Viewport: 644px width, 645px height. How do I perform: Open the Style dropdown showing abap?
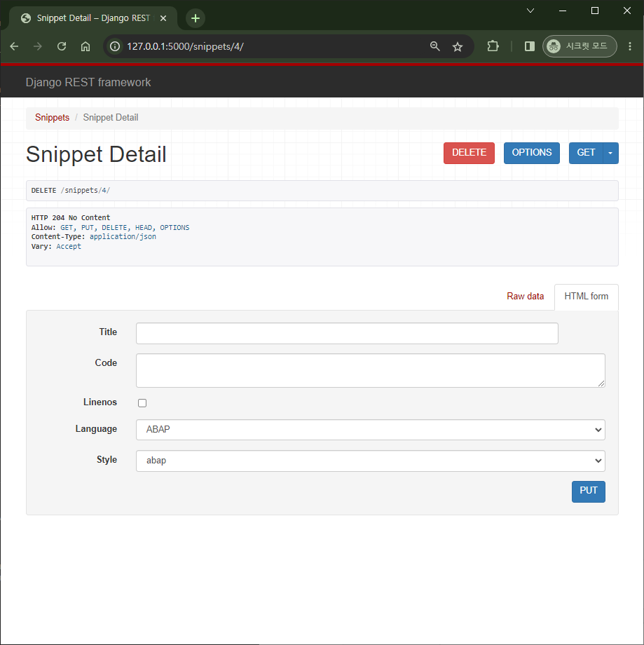371,461
